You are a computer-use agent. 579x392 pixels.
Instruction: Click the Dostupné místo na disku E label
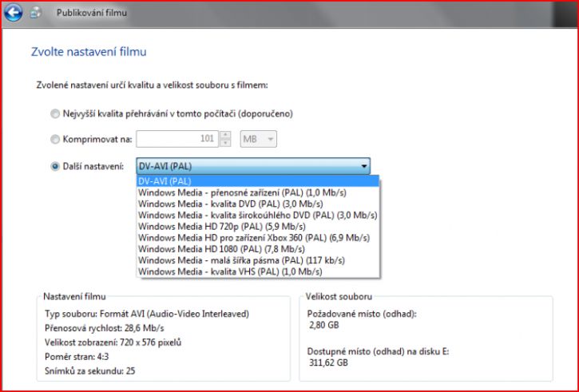tap(378, 351)
